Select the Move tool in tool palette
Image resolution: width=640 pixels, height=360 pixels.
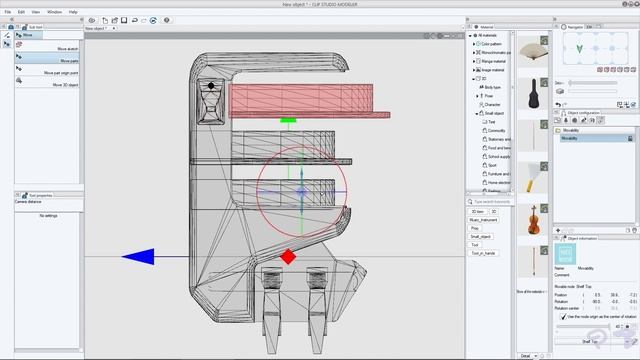[x=7, y=44]
